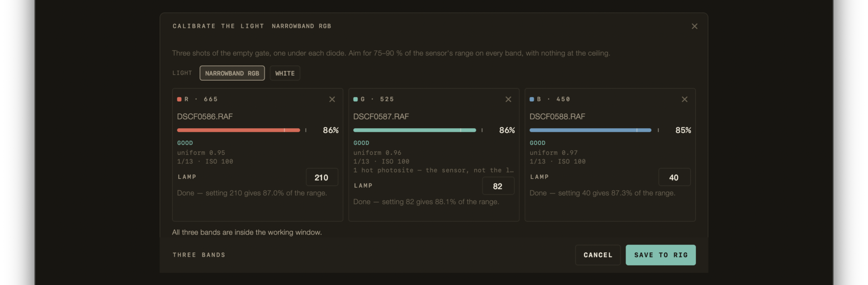
Task: Edit the green lamp value 82
Action: pyautogui.click(x=498, y=186)
